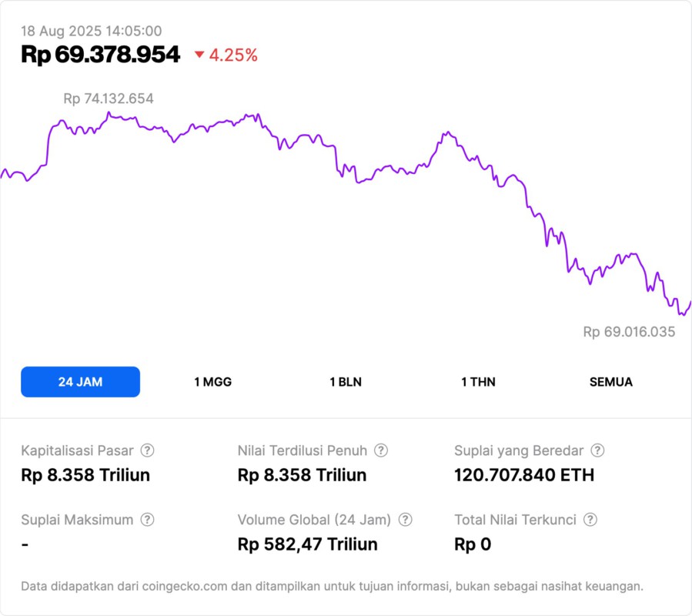This screenshot has width=692, height=616.
Task: Select the SEMUA time range tab
Action: [611, 382]
